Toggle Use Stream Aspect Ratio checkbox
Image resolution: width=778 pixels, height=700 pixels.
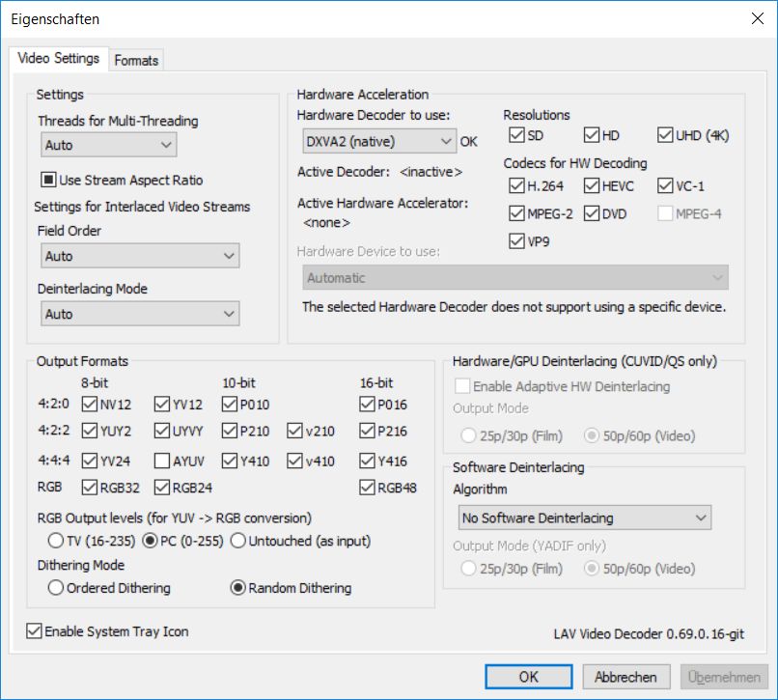point(48,180)
